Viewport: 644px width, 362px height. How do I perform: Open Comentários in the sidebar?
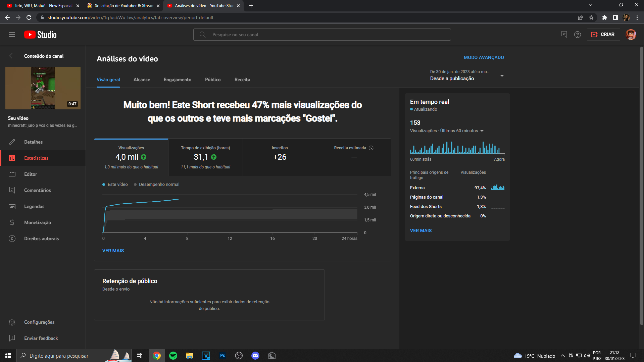pos(43,190)
